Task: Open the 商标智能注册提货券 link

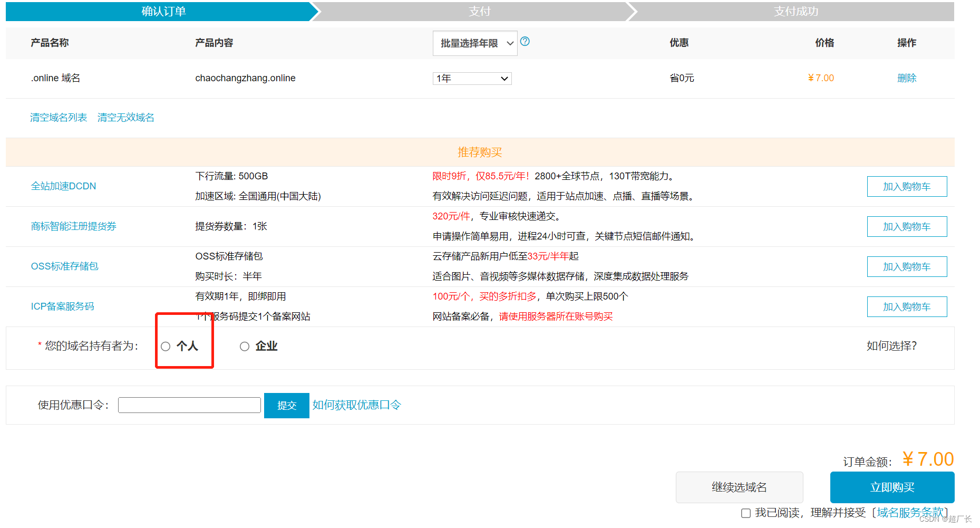Action: click(x=73, y=226)
